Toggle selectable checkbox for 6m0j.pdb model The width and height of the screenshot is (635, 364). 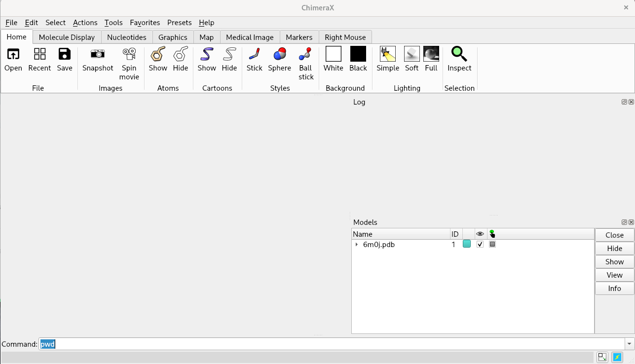tap(492, 244)
